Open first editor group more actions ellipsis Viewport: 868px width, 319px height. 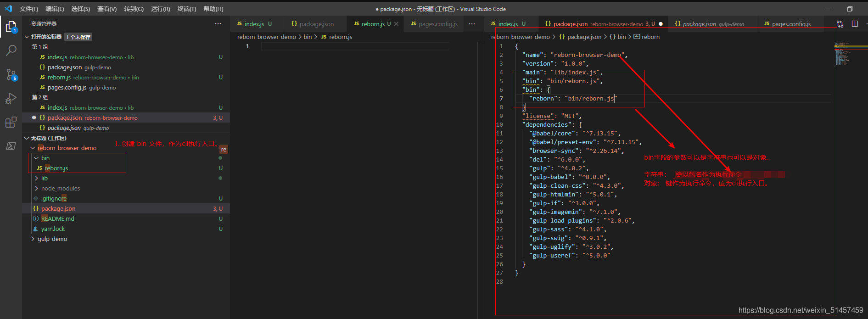[x=472, y=24]
